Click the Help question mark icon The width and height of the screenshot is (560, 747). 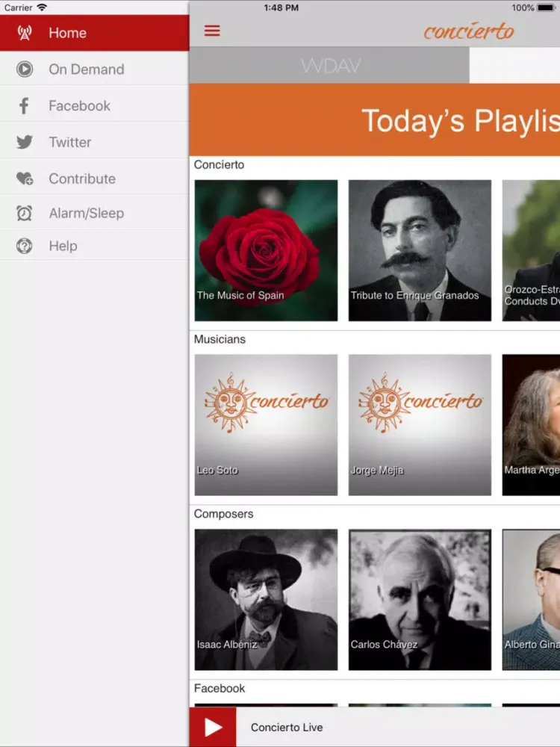[25, 246]
